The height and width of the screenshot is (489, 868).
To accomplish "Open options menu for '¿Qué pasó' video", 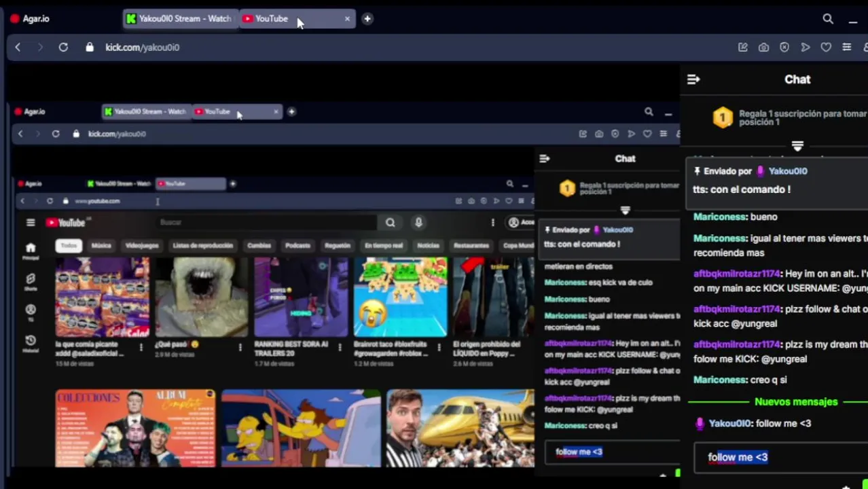I will tap(240, 348).
